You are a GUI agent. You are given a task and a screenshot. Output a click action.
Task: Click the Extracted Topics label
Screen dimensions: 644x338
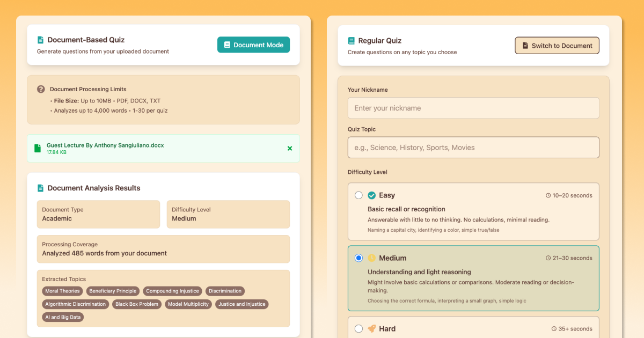[64, 279]
